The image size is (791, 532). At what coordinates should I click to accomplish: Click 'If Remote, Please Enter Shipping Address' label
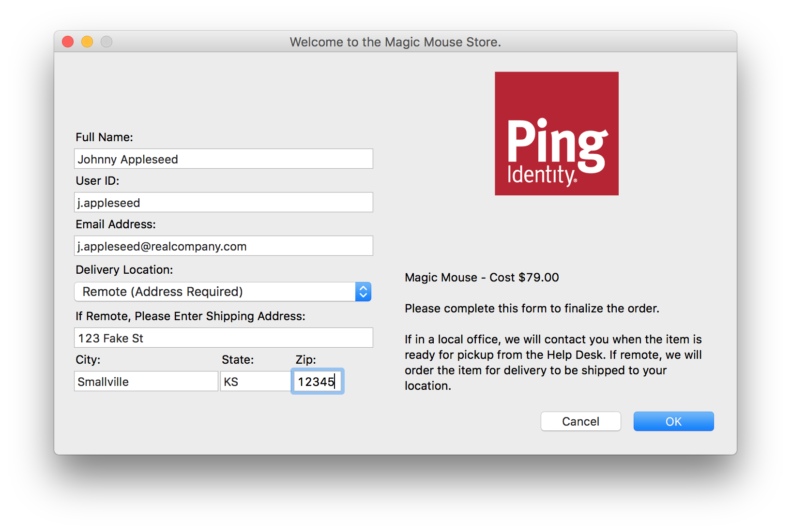190,316
